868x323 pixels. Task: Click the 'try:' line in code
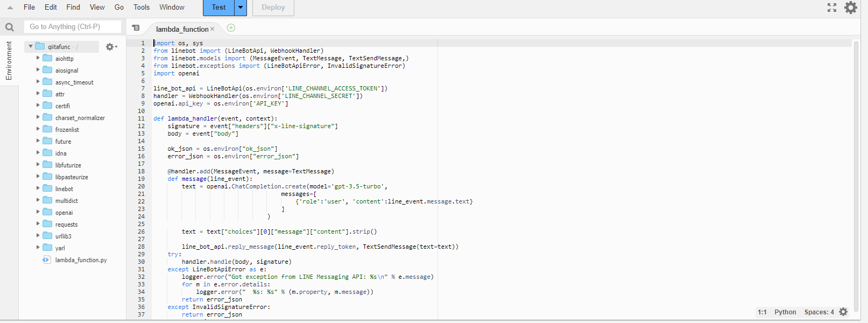pyautogui.click(x=174, y=254)
